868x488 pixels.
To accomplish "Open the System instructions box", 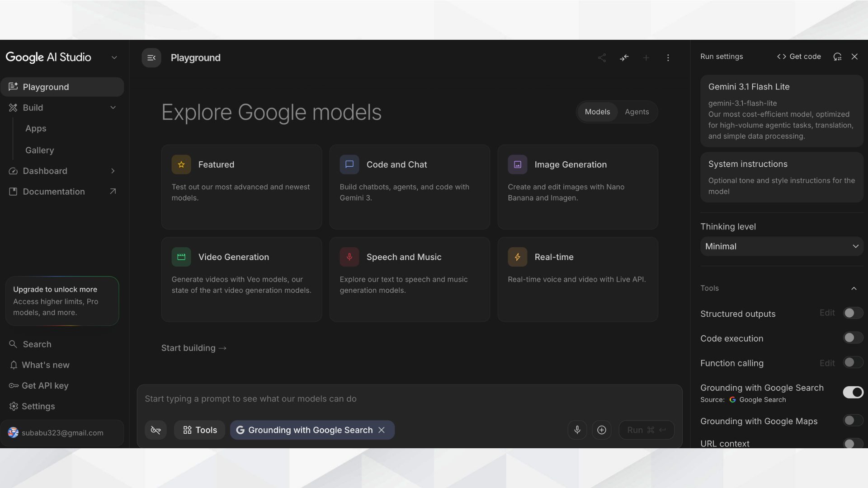I will pos(782,177).
